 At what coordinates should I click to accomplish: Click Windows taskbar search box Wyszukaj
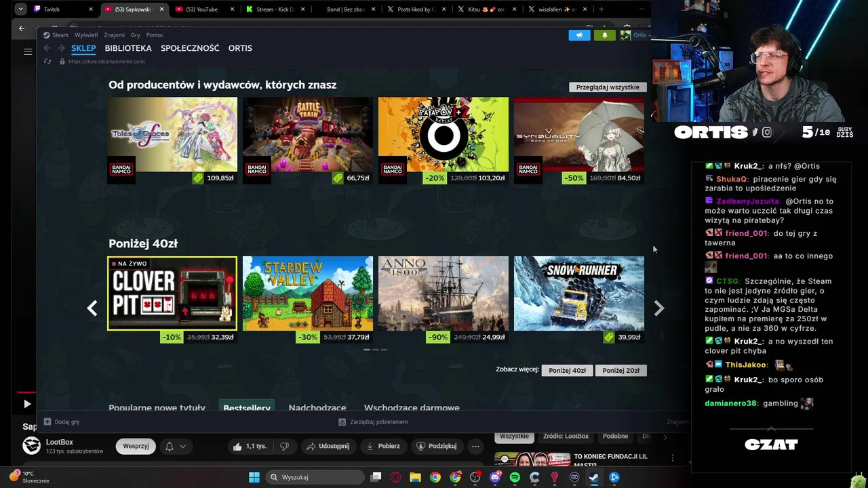tap(314, 477)
